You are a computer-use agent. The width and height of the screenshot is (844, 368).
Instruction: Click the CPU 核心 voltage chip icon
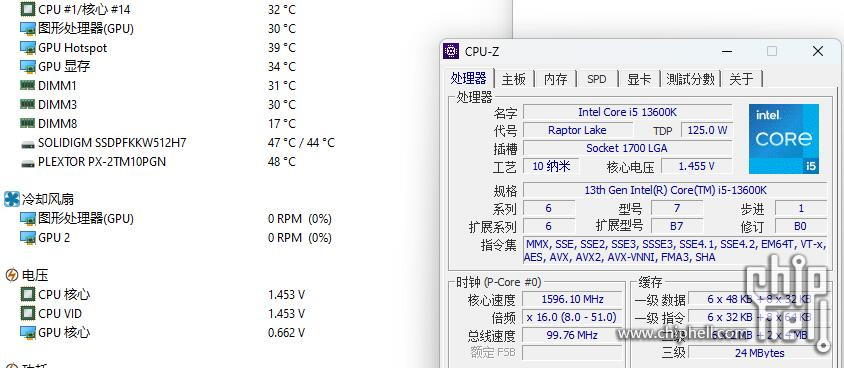click(x=27, y=294)
